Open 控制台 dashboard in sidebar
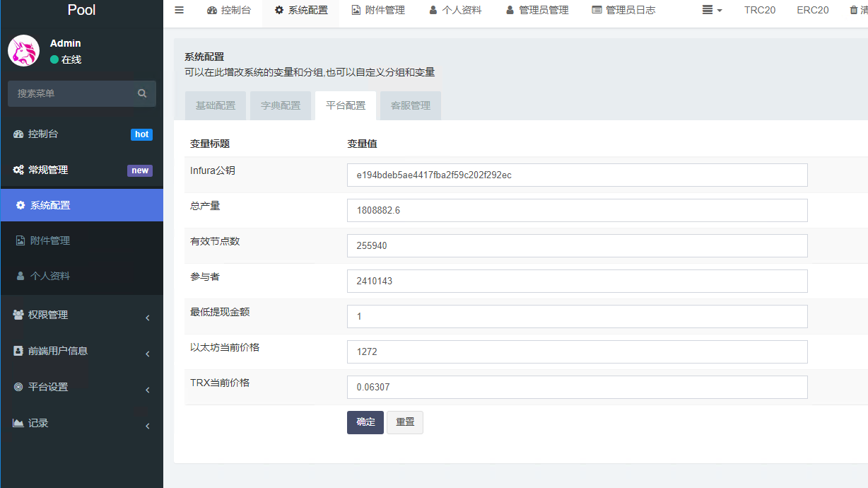The image size is (868, 488). pyautogui.click(x=43, y=134)
